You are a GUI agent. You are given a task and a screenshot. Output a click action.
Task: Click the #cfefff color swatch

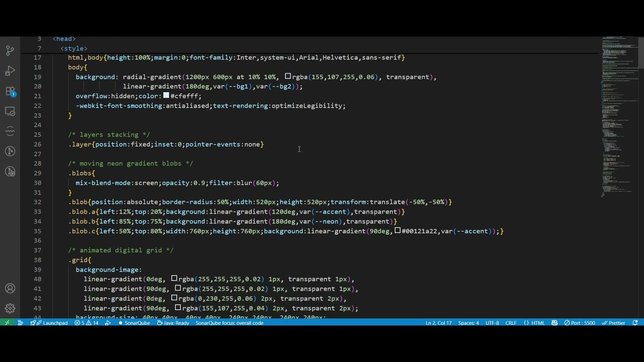click(x=166, y=96)
